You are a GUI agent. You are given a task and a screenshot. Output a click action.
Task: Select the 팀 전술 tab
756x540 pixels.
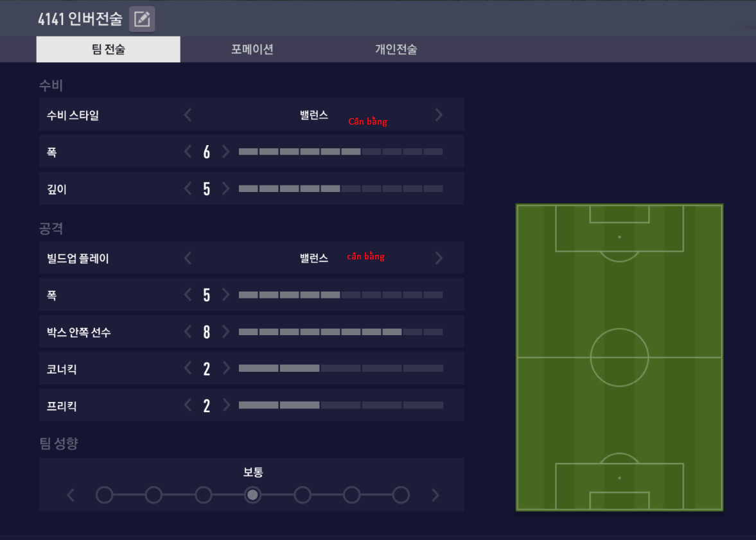coord(108,49)
